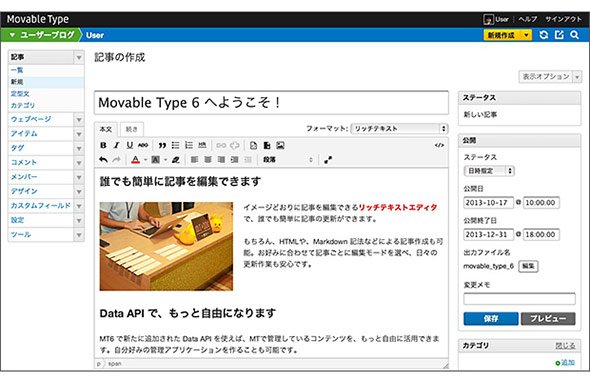
Task: Switch to HTML source mode icon
Action: pos(439,145)
